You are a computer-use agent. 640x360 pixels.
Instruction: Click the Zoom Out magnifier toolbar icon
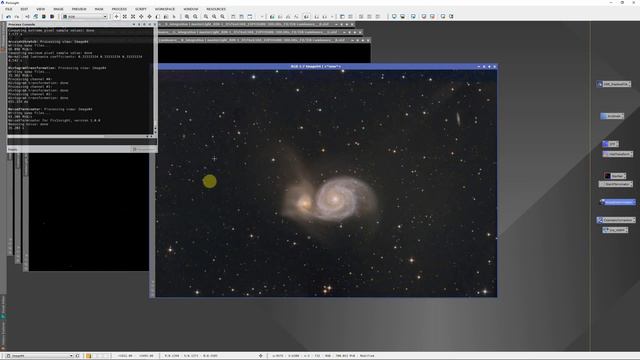pyautogui.click(x=195, y=17)
